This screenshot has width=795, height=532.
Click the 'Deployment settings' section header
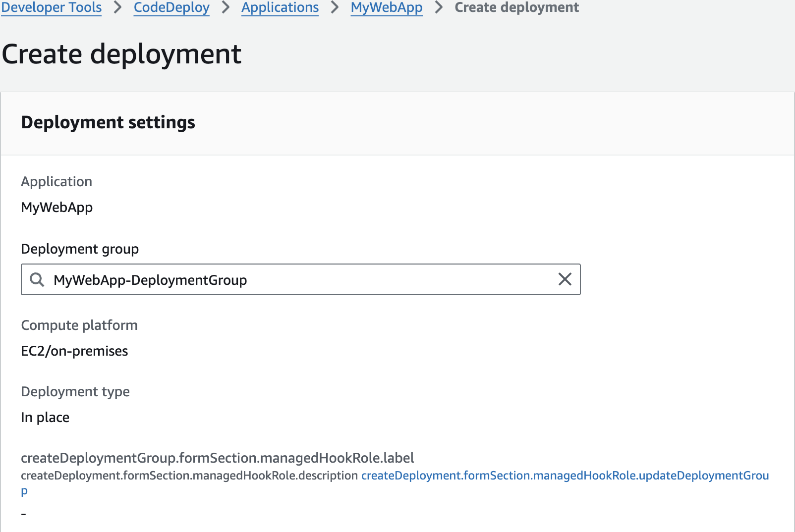coord(108,122)
